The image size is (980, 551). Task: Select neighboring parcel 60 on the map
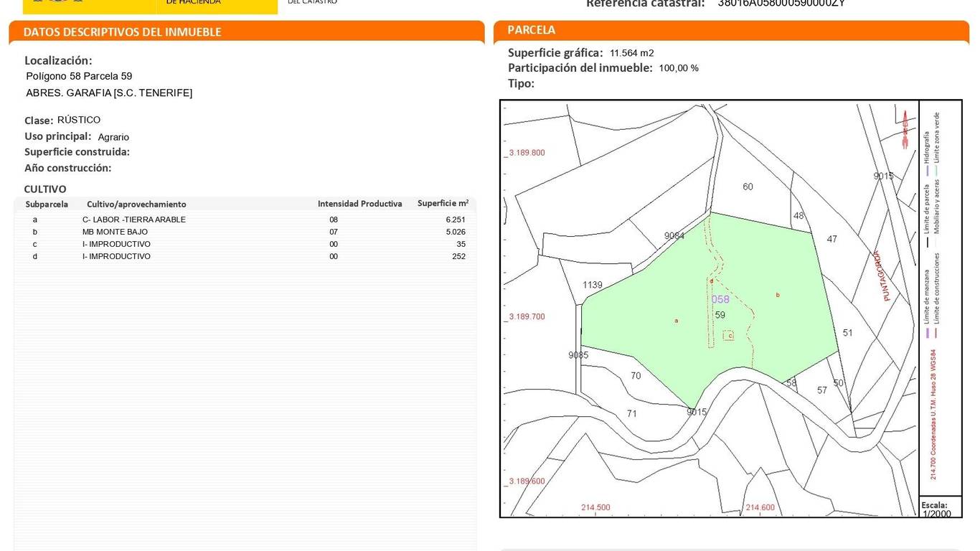pos(748,187)
